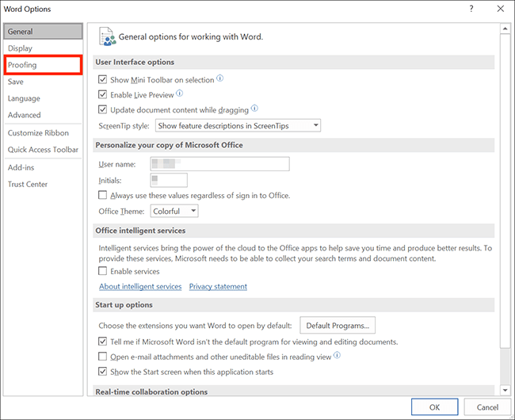
Task: Open the Save options category
Action: (43, 82)
